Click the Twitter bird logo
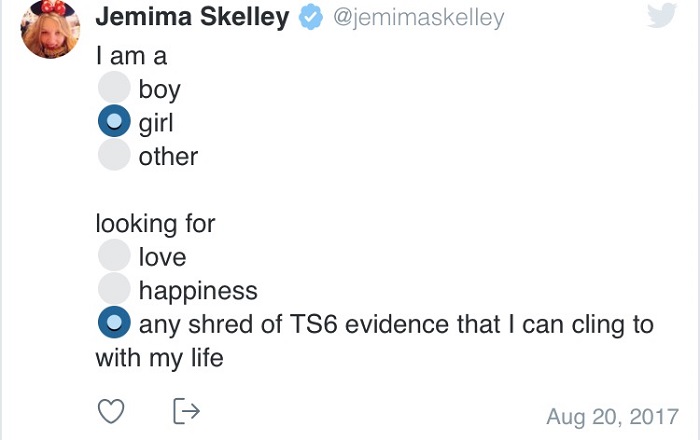Image resolution: width=700 pixels, height=440 pixels. [662, 16]
